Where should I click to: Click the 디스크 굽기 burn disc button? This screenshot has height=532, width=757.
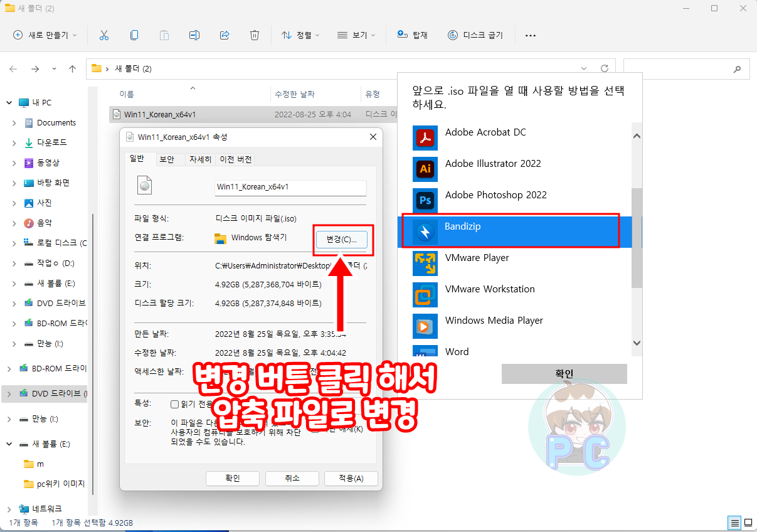coord(475,35)
